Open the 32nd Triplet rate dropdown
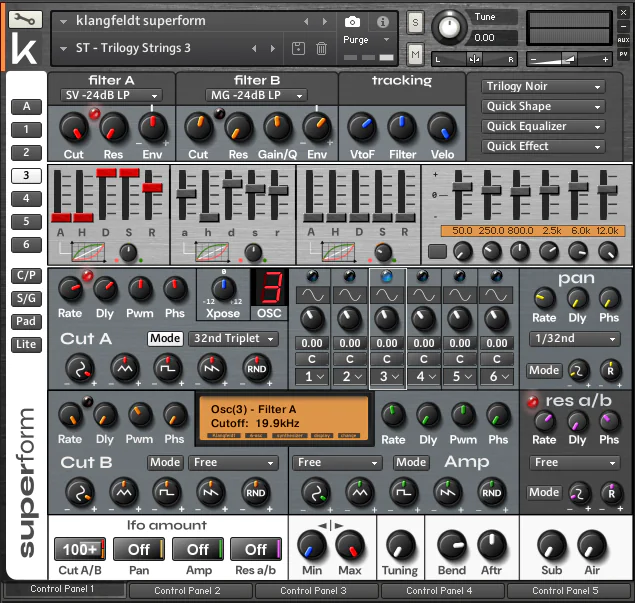Viewport: 635px width, 603px height. pyautogui.click(x=233, y=339)
